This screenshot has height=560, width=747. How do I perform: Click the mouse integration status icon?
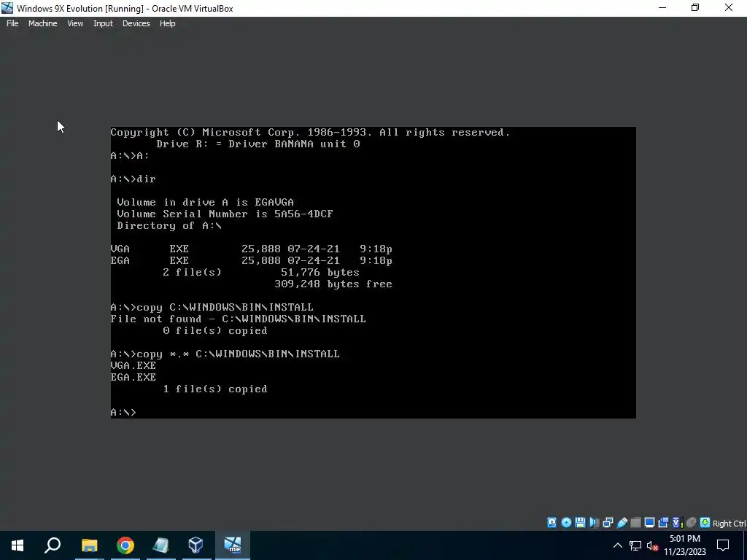point(692,522)
